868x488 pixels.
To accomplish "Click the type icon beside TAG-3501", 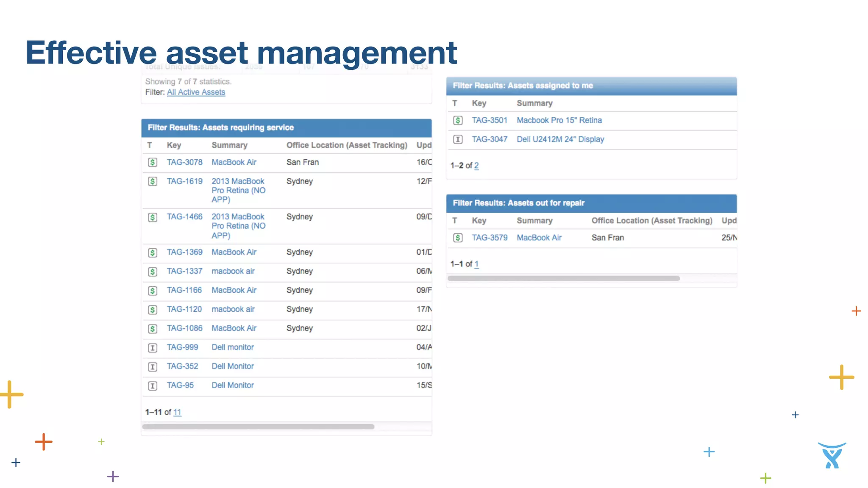I will click(458, 120).
